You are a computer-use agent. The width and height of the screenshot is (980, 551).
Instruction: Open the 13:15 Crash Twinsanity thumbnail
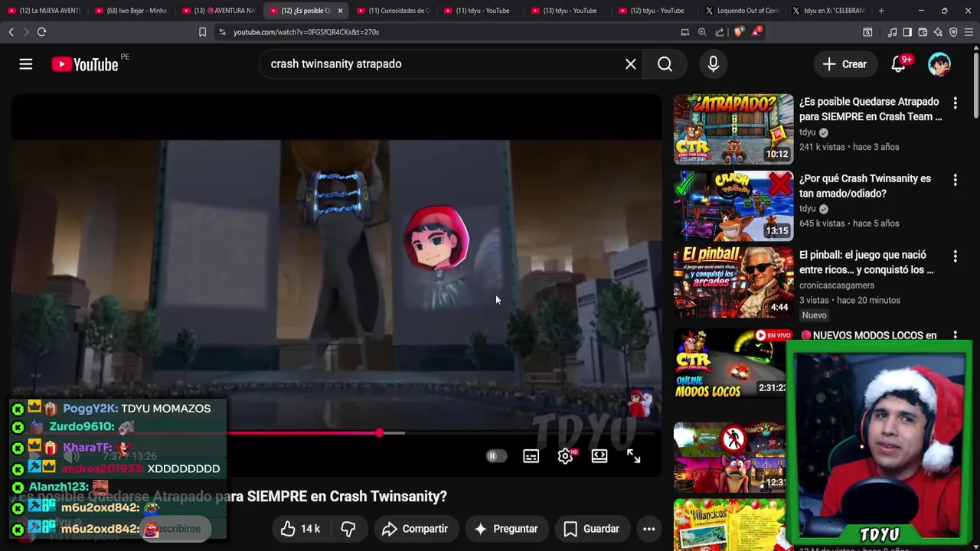733,206
